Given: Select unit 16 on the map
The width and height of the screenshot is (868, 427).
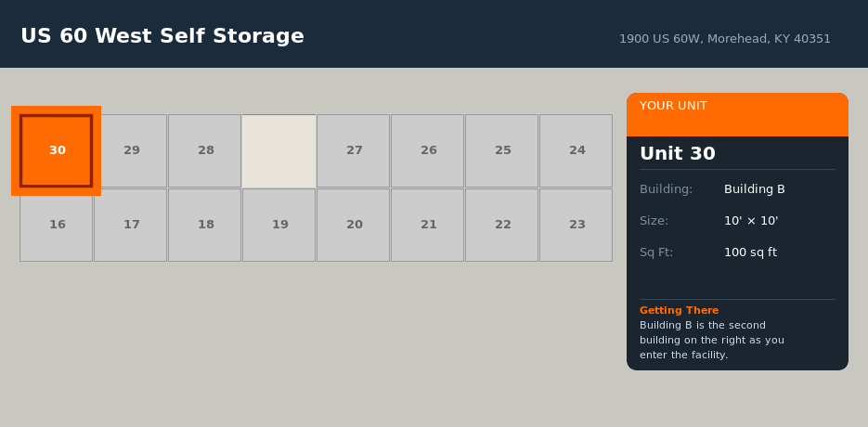Looking at the screenshot, I should (57, 225).
